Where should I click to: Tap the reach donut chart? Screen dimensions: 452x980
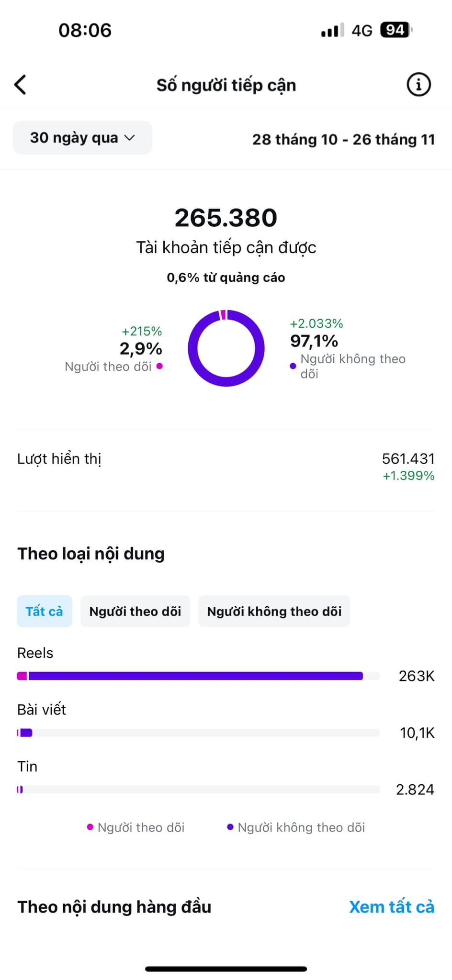click(226, 348)
